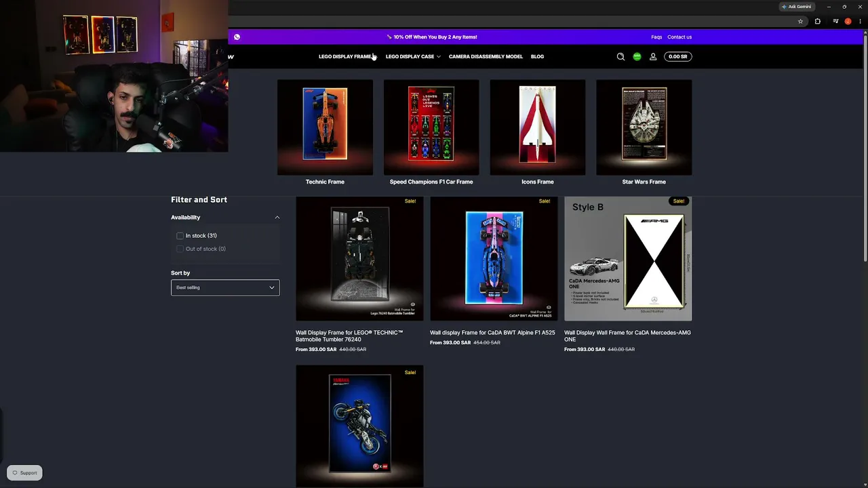Go to Camera Disassembly Model page
Screen dimensions: 868x488
click(486, 57)
